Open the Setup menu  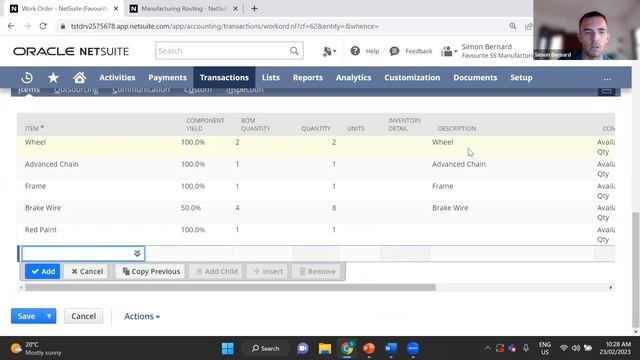[521, 78]
